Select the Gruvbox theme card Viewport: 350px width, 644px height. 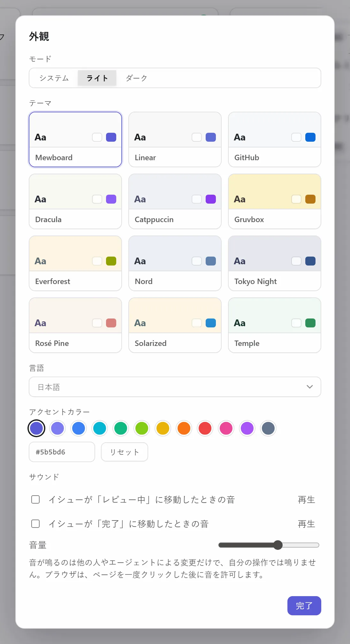pos(275,201)
